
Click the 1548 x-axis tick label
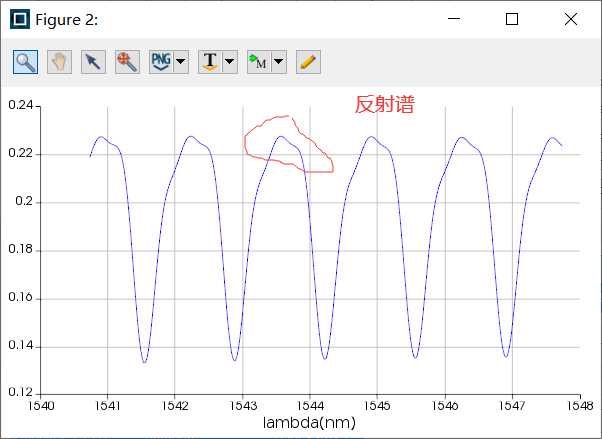click(580, 406)
